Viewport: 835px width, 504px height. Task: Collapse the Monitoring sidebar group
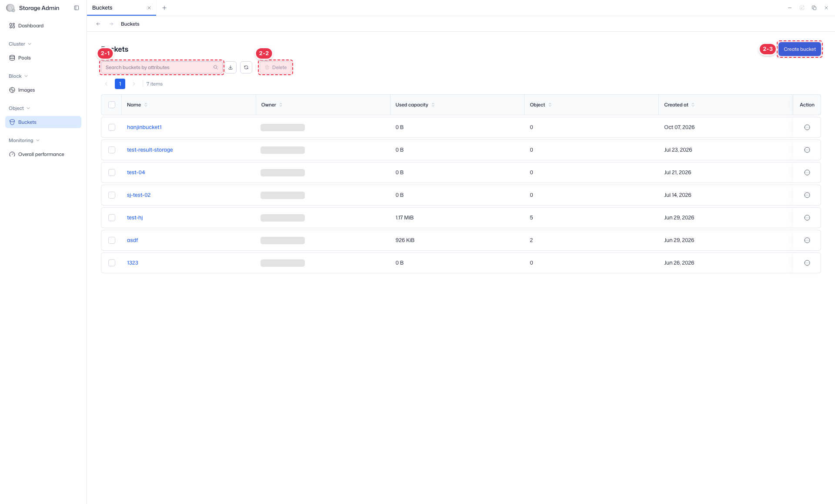tap(24, 140)
